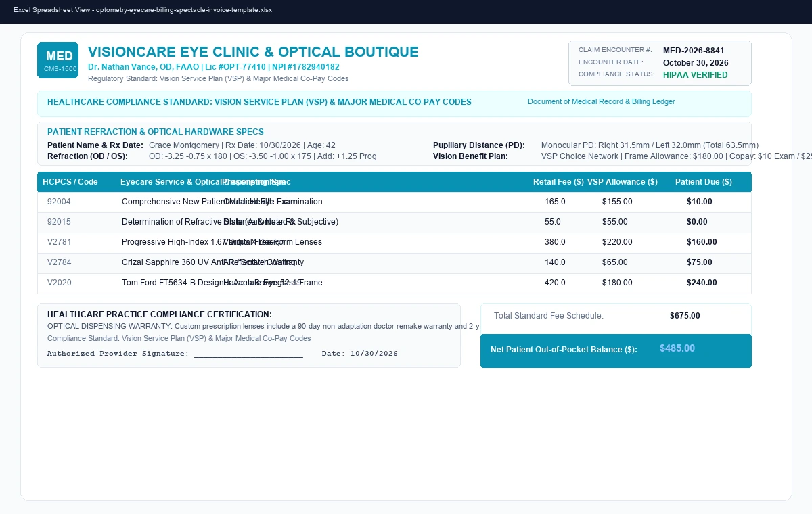
Task: Select retail fee 55.0
Action: click(553, 222)
